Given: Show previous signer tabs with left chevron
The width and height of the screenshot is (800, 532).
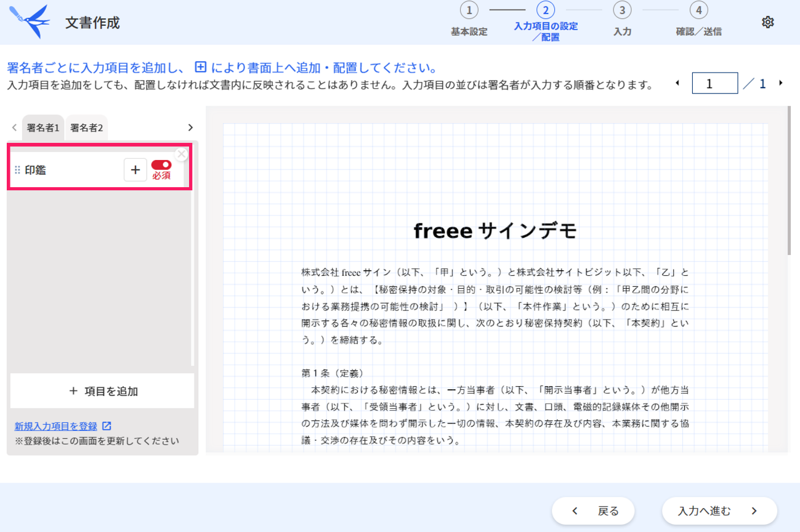Looking at the screenshot, I should [14, 127].
